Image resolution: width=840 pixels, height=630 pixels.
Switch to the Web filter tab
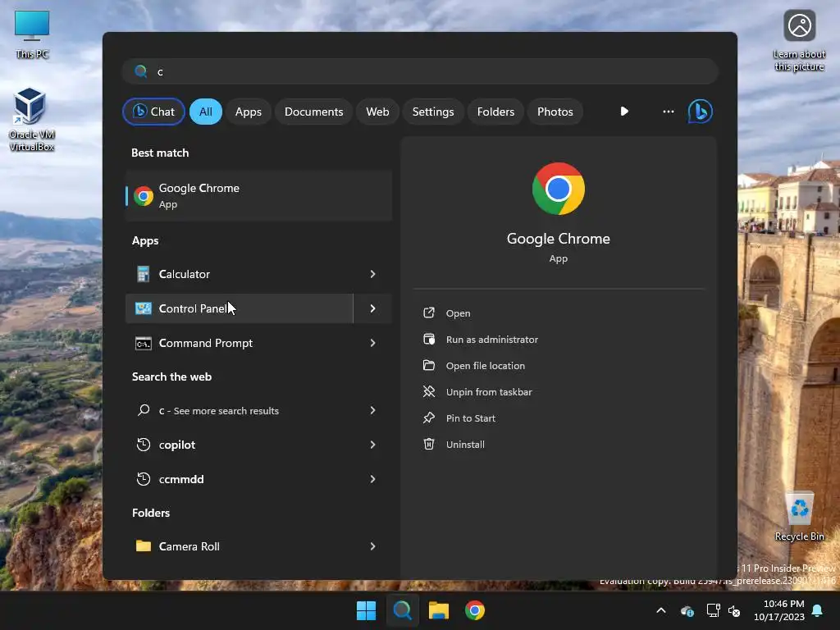point(377,112)
